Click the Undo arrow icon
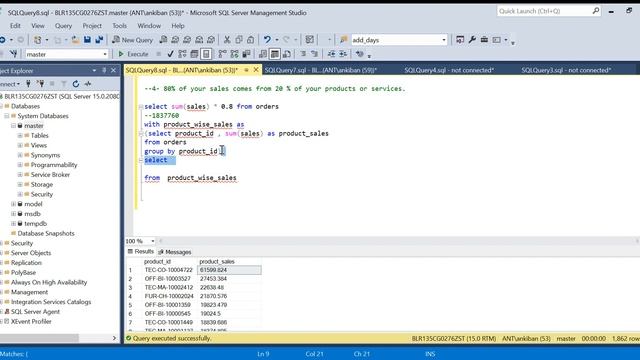Viewport: 640px width, 360px height. click(267, 40)
